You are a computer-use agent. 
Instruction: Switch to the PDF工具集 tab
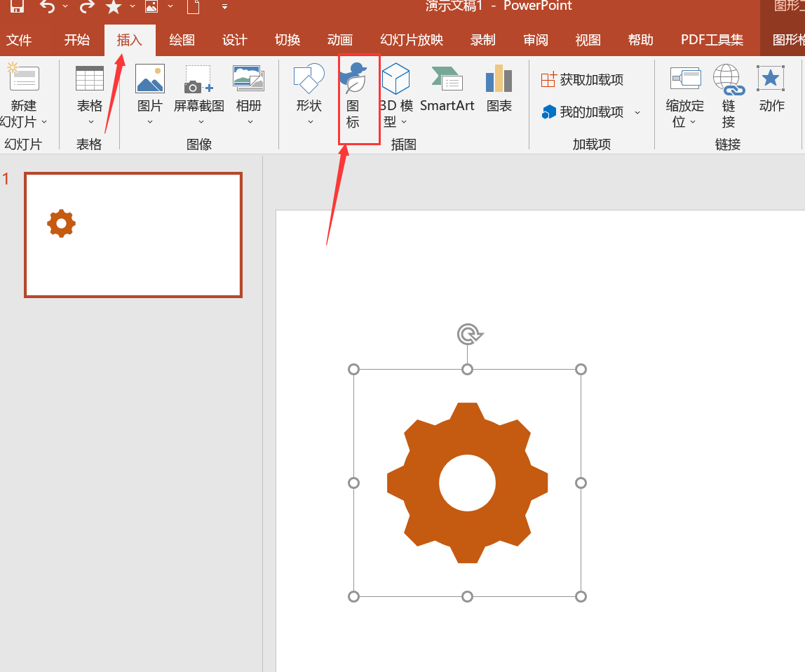(x=712, y=40)
